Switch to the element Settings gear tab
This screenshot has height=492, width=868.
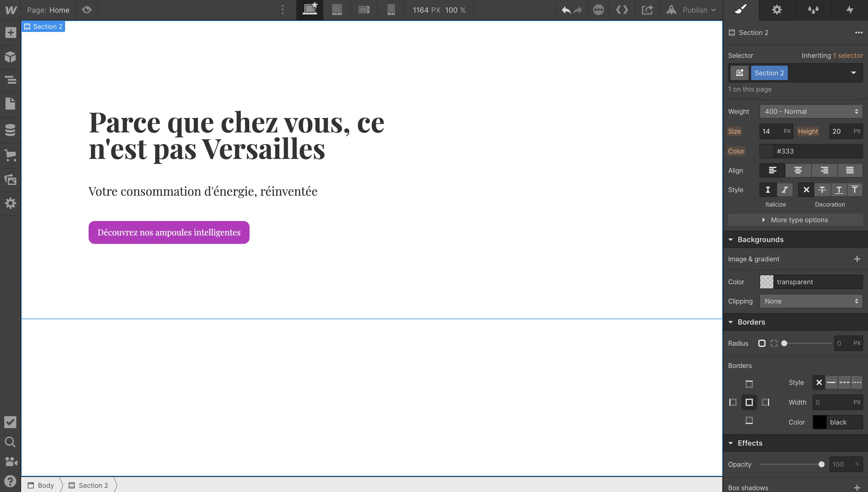pos(777,10)
